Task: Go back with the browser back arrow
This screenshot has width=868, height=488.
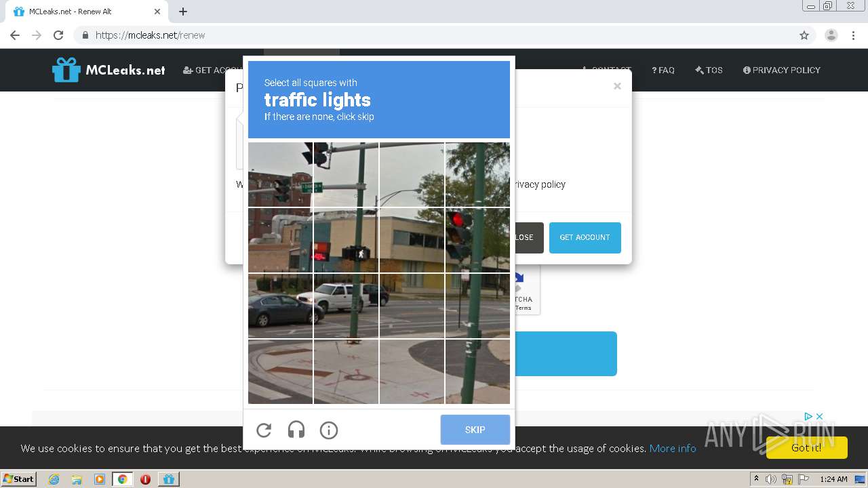Action: [15, 35]
